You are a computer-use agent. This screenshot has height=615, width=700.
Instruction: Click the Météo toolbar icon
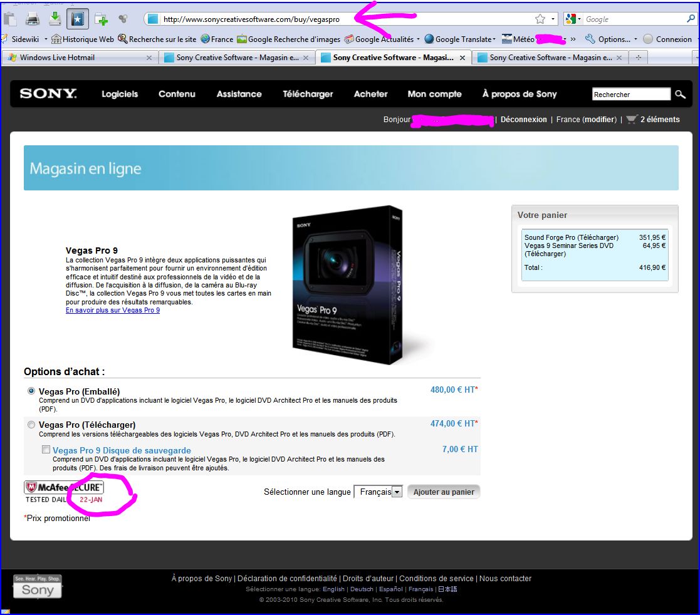click(507, 39)
